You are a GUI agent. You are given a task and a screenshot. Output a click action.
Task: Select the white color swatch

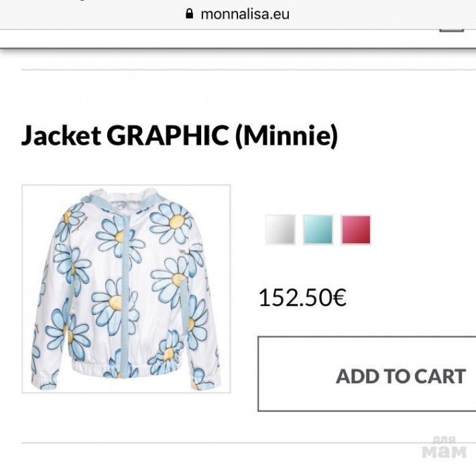280,230
